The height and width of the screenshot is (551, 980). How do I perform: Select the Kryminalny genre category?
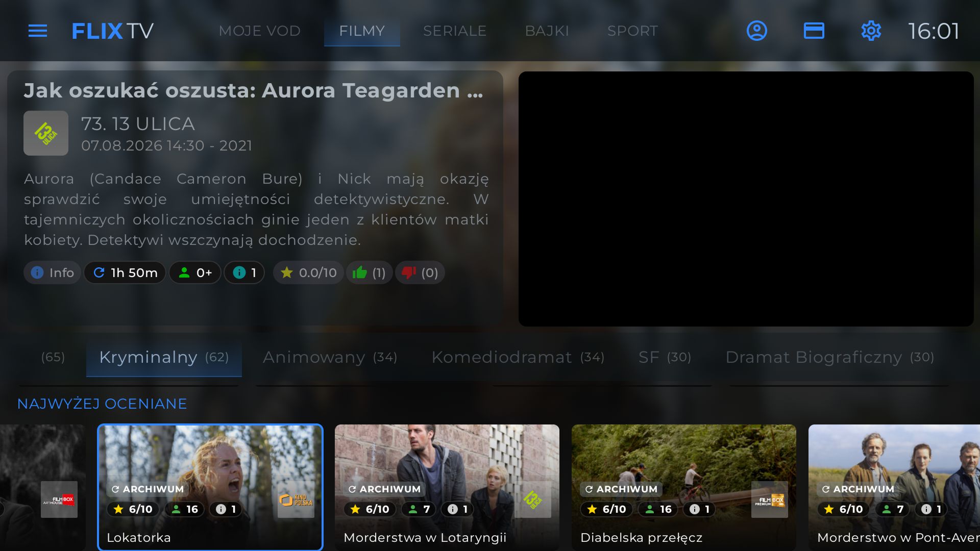tap(164, 358)
